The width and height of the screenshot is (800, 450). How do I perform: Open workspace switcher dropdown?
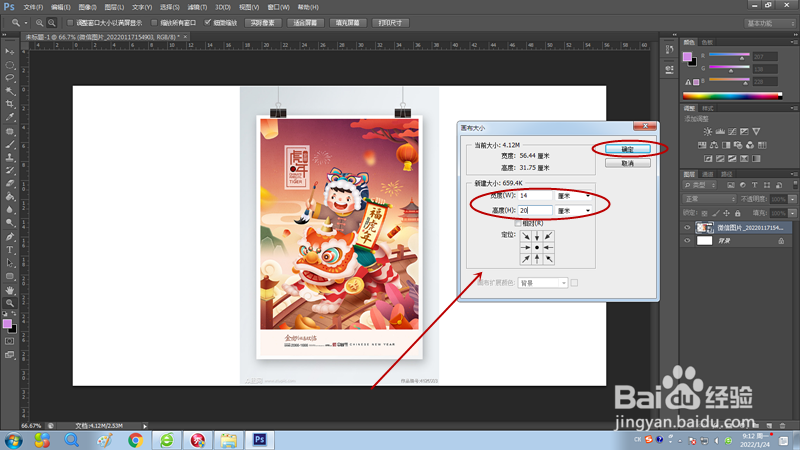[770, 23]
